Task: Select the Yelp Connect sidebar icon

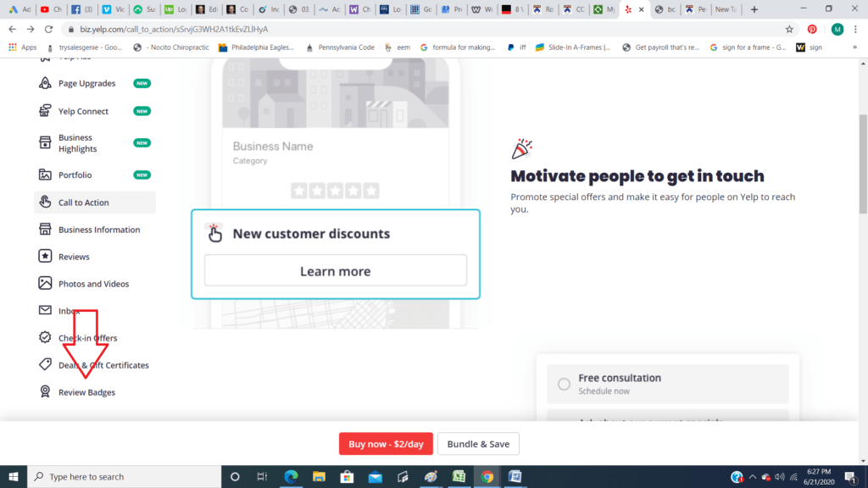Action: coord(45,111)
